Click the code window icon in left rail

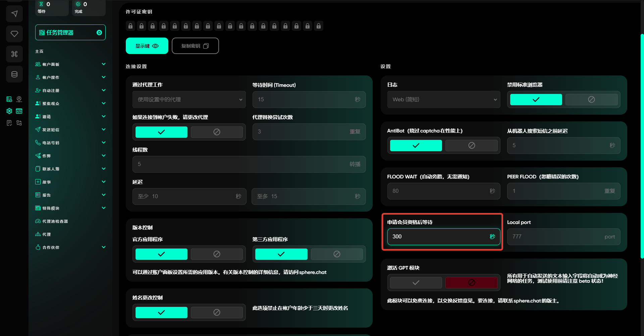click(x=19, y=111)
